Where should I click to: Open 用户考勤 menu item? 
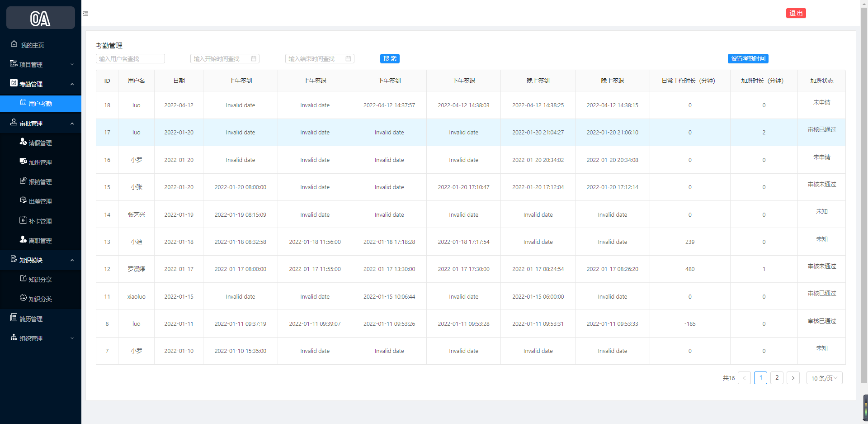[41, 104]
